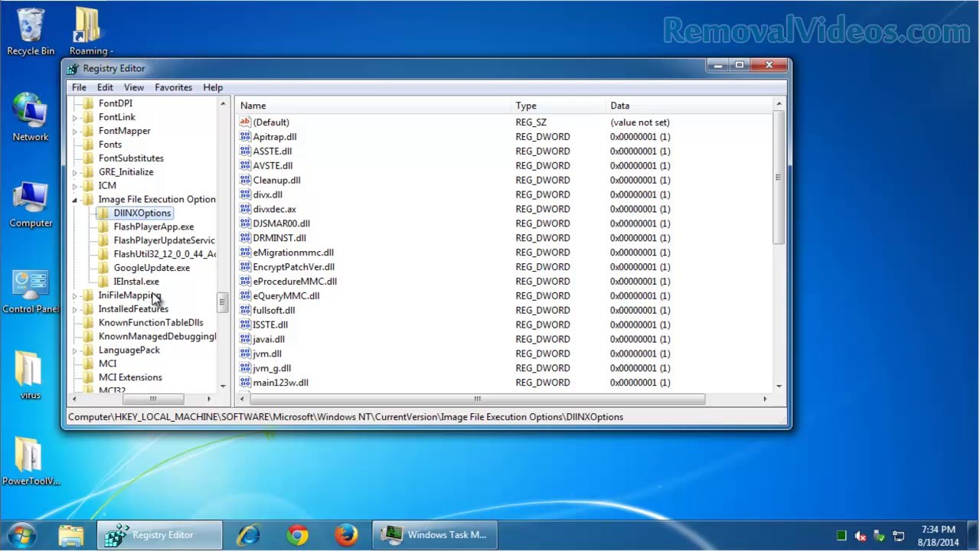Image resolution: width=980 pixels, height=551 pixels.
Task: Open the File menu
Action: point(79,87)
